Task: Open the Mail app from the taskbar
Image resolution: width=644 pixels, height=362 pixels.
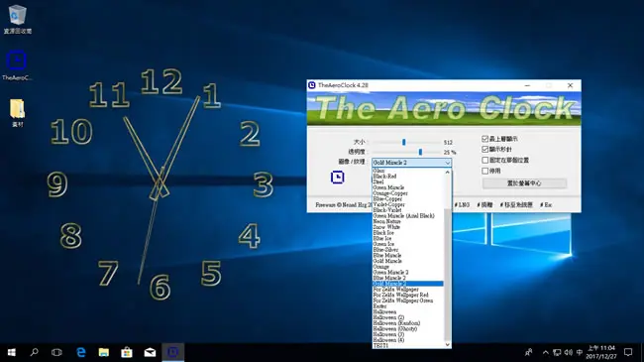Action: (x=150, y=352)
